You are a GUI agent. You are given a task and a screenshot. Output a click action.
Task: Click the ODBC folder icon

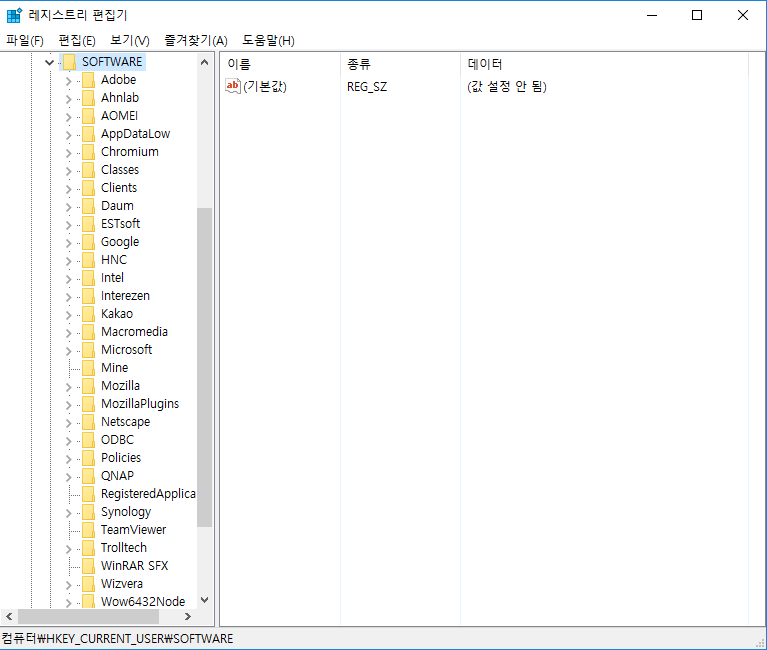[x=89, y=440]
